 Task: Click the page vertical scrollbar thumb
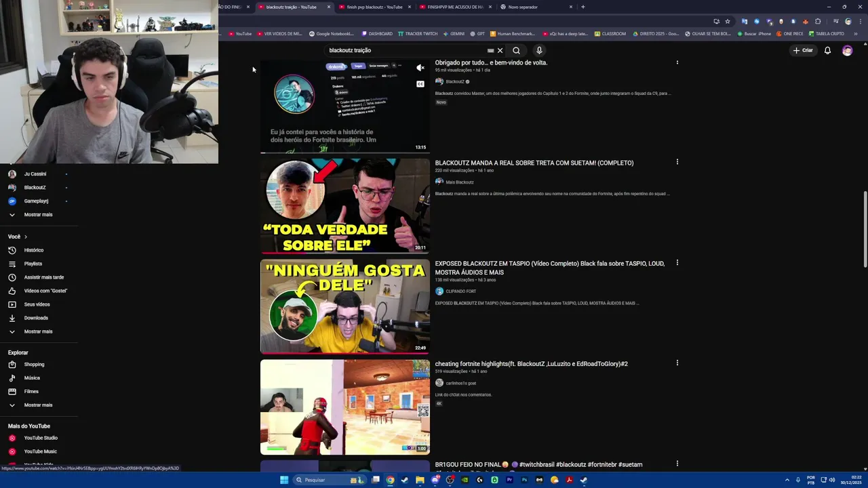(865, 229)
